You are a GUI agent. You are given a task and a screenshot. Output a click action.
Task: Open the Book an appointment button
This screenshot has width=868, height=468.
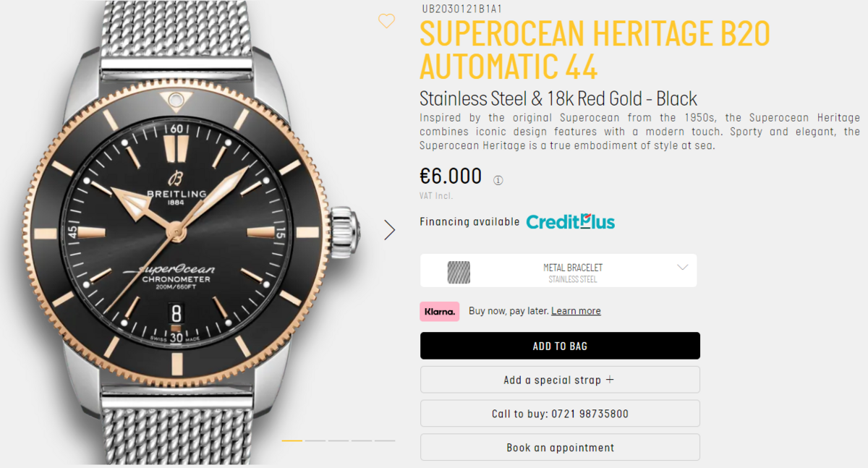pyautogui.click(x=560, y=448)
